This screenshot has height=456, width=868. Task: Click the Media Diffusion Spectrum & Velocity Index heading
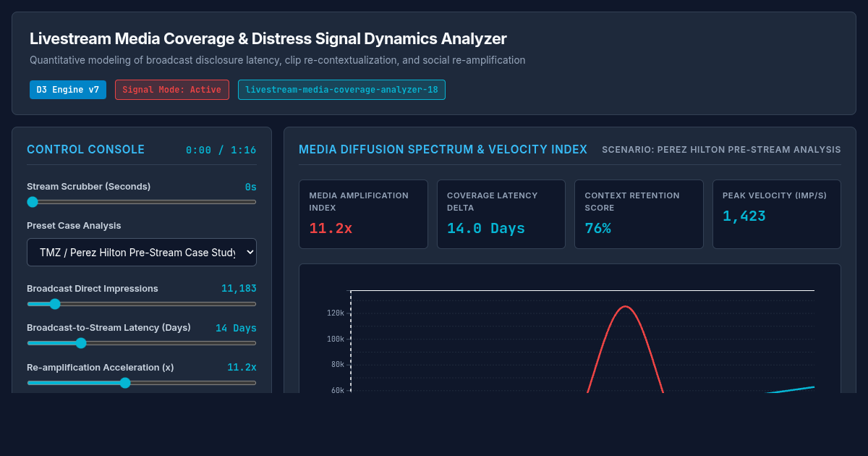(443, 149)
